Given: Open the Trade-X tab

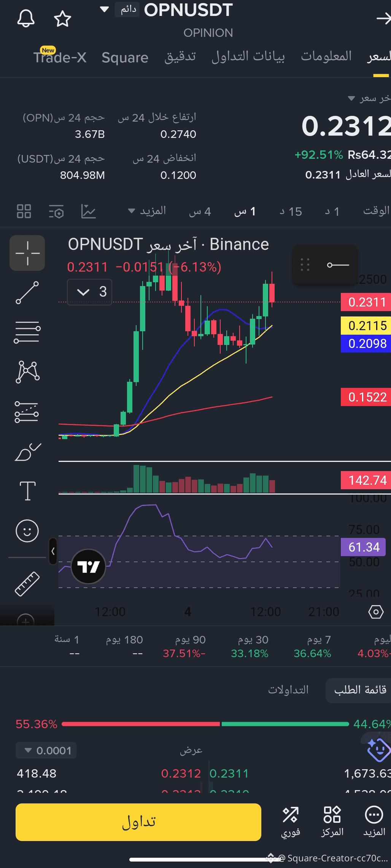Looking at the screenshot, I should [60, 57].
